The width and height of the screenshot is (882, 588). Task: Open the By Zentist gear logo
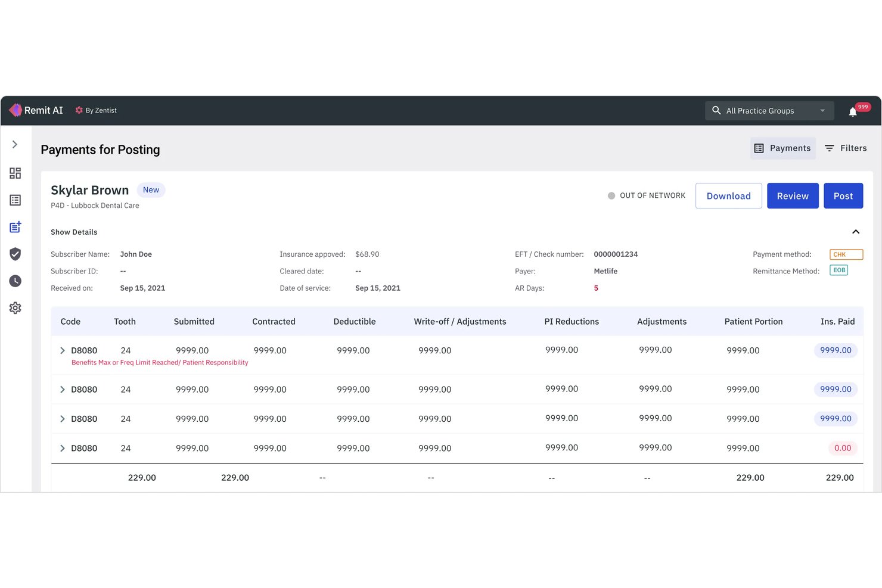pyautogui.click(x=79, y=110)
